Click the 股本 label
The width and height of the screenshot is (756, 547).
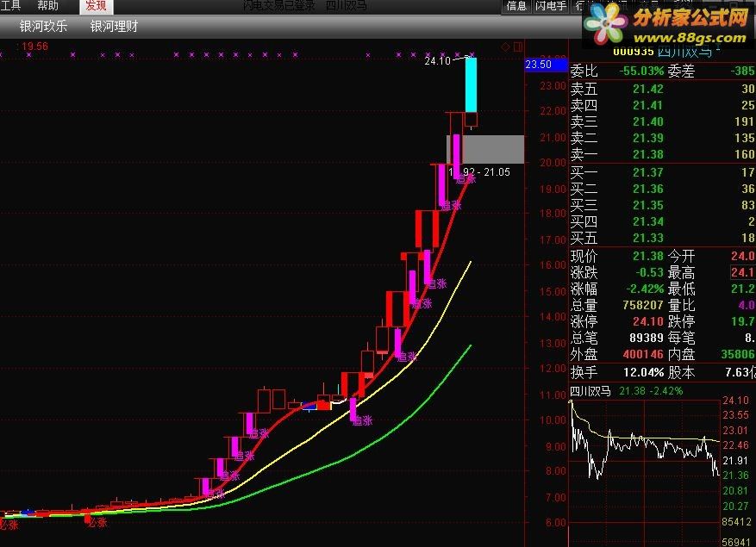click(681, 372)
